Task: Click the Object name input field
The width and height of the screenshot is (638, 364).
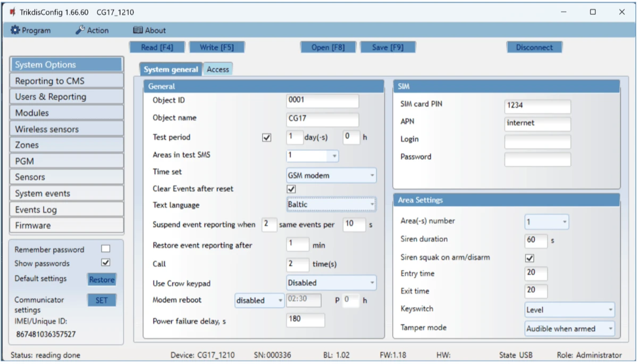Action: point(322,118)
